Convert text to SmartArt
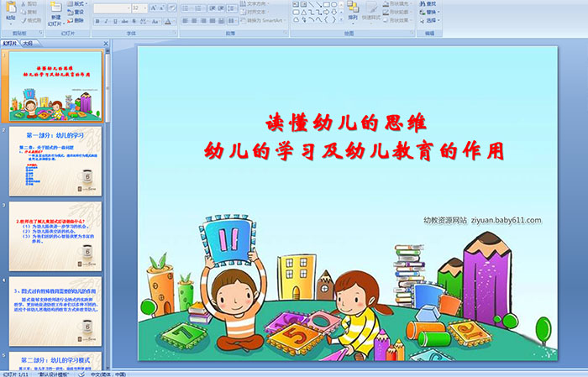Viewport: 588px width, 377px height. tap(263, 20)
